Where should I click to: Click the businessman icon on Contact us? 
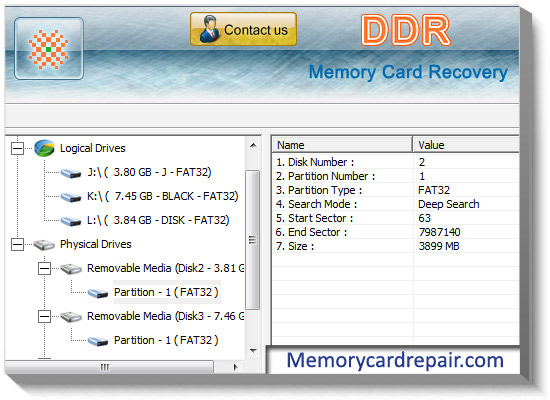(208, 29)
